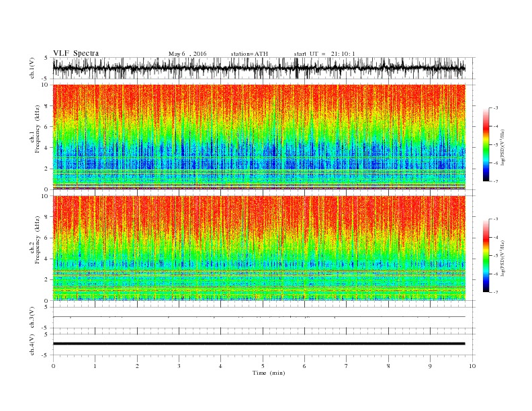The image size is (532, 411).
Task: Click the ch.1 spectrogram panel
Action: tap(259, 137)
